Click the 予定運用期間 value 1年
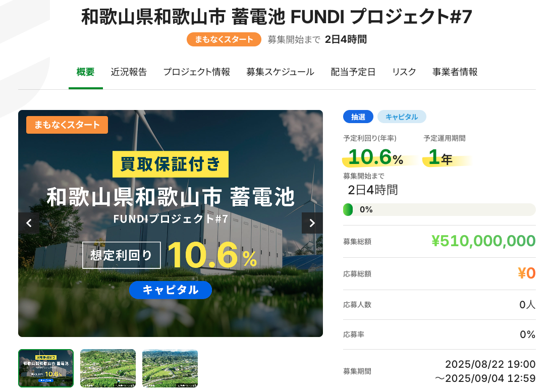550x392 pixels. pyautogui.click(x=441, y=157)
